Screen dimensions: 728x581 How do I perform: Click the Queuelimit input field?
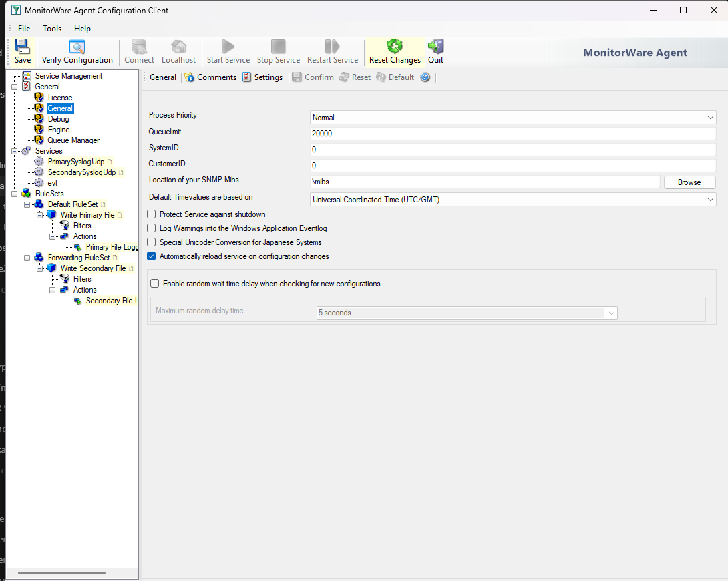click(513, 134)
